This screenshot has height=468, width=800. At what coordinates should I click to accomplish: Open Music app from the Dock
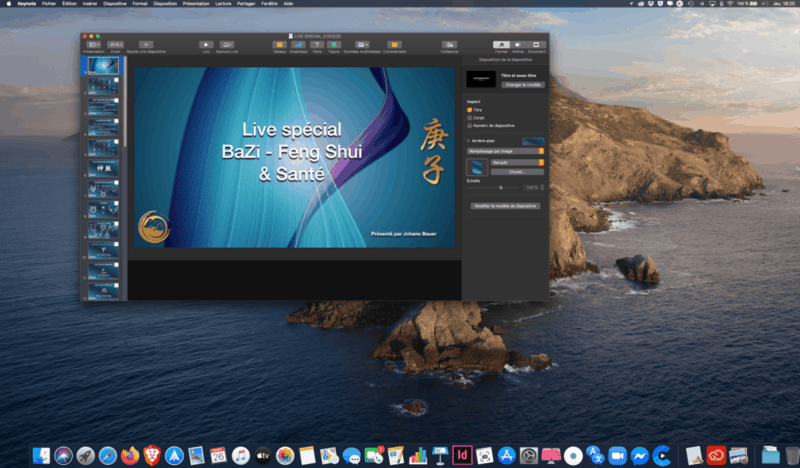[x=240, y=456]
